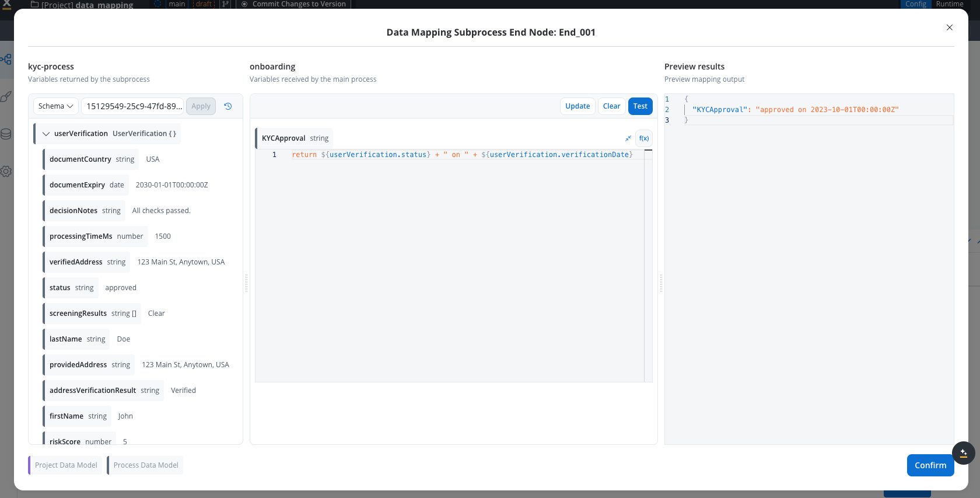The width and height of the screenshot is (980, 498).
Task: Click the Confirm button
Action: click(930, 465)
